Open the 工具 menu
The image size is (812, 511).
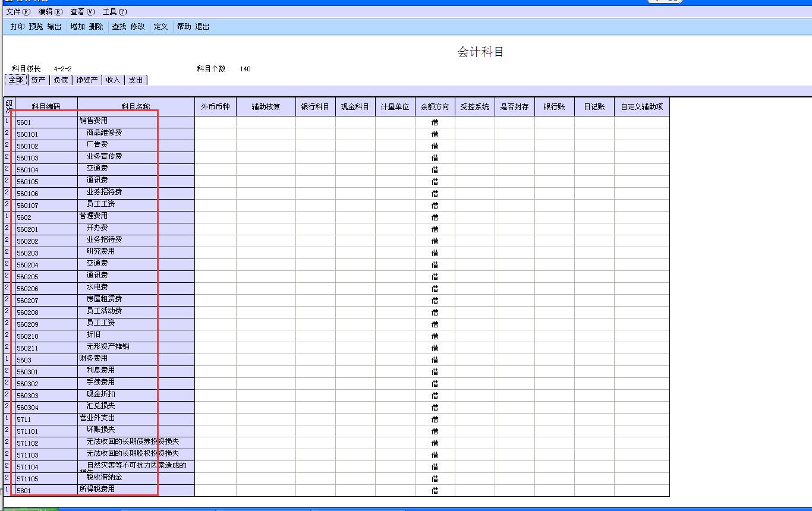pos(114,12)
